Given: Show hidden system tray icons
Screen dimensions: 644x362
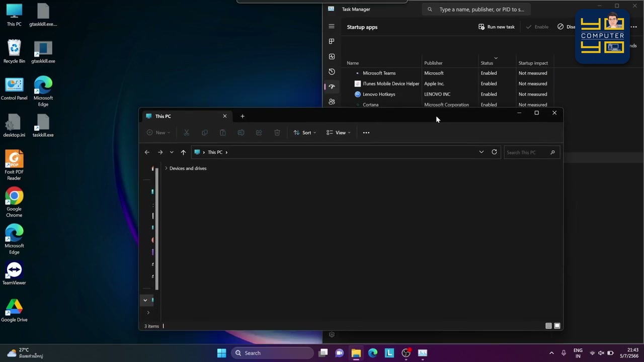Looking at the screenshot, I should tap(551, 353).
